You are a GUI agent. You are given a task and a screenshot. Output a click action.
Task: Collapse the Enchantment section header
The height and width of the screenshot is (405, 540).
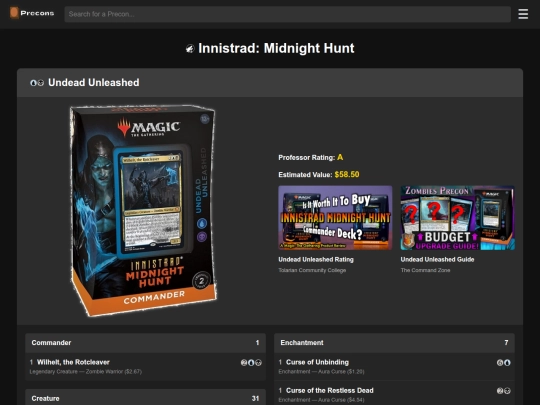[394, 343]
